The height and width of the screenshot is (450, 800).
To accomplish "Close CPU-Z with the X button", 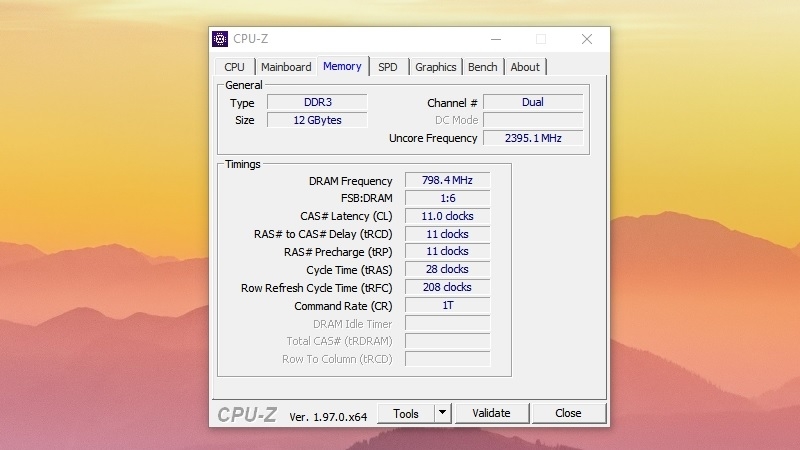I will click(x=587, y=39).
